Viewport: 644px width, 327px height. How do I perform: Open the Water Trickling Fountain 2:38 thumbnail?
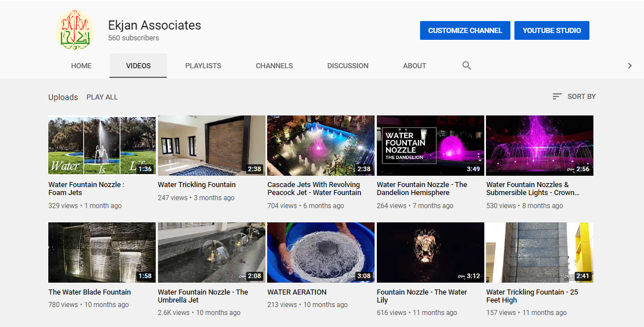[211, 146]
